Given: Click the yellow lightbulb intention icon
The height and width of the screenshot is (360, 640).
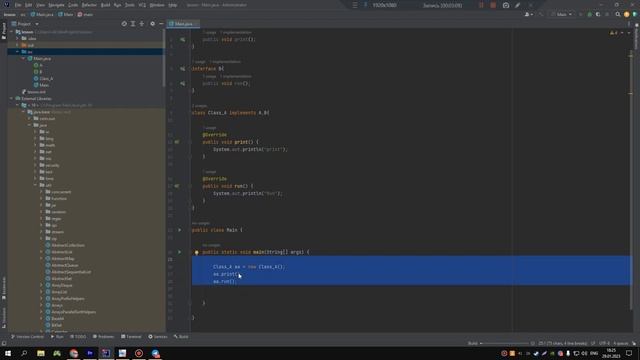Looking at the screenshot, I should 196,253.
